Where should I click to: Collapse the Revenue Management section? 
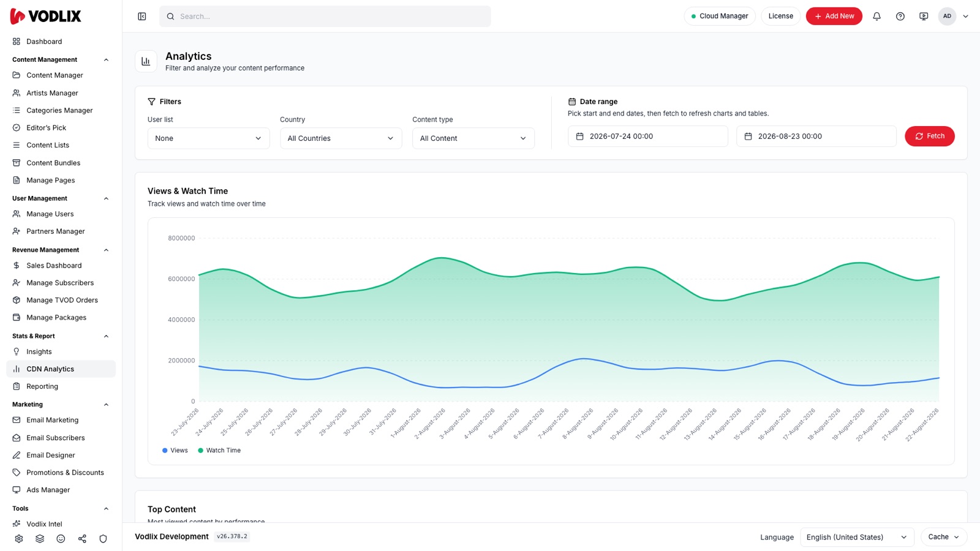[106, 250]
